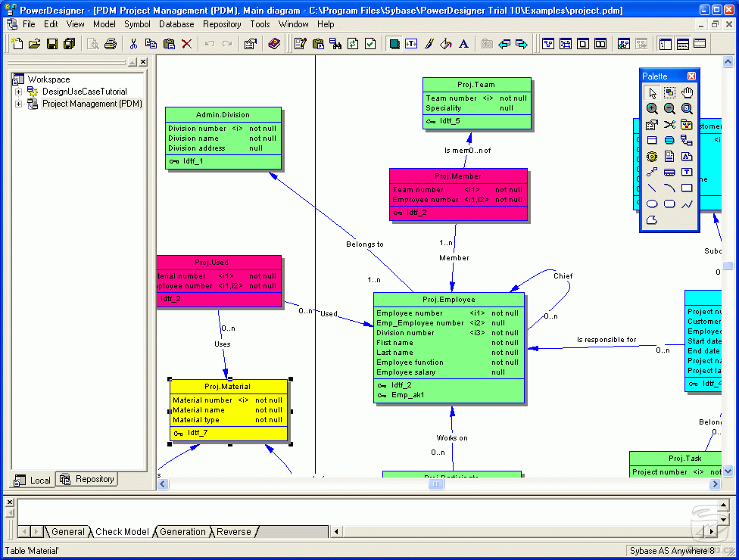This screenshot has width=739, height=560.
Task: Select the Open Package Diagram magnifier tool
Action: point(688,109)
